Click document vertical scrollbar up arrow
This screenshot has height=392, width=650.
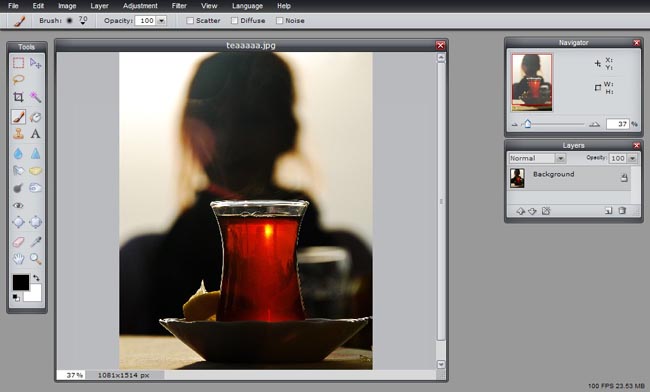tap(441, 58)
